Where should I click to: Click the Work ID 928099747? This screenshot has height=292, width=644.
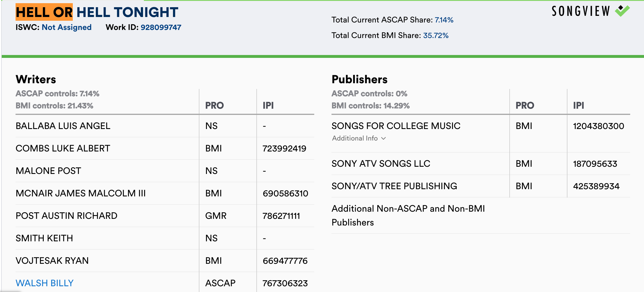point(161,27)
